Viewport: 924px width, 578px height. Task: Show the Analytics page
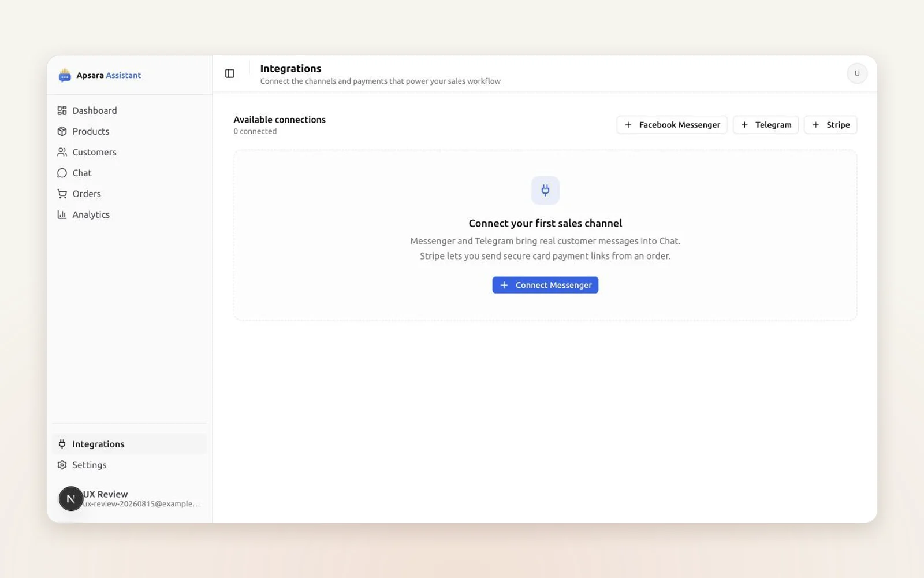point(129,214)
